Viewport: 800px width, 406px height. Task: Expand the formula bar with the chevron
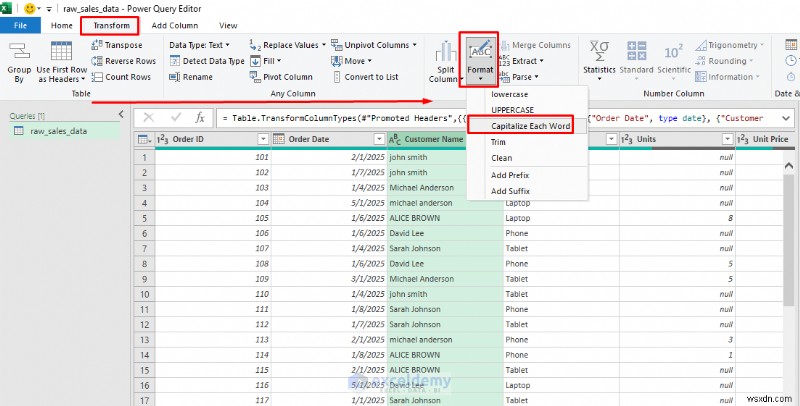(x=785, y=118)
